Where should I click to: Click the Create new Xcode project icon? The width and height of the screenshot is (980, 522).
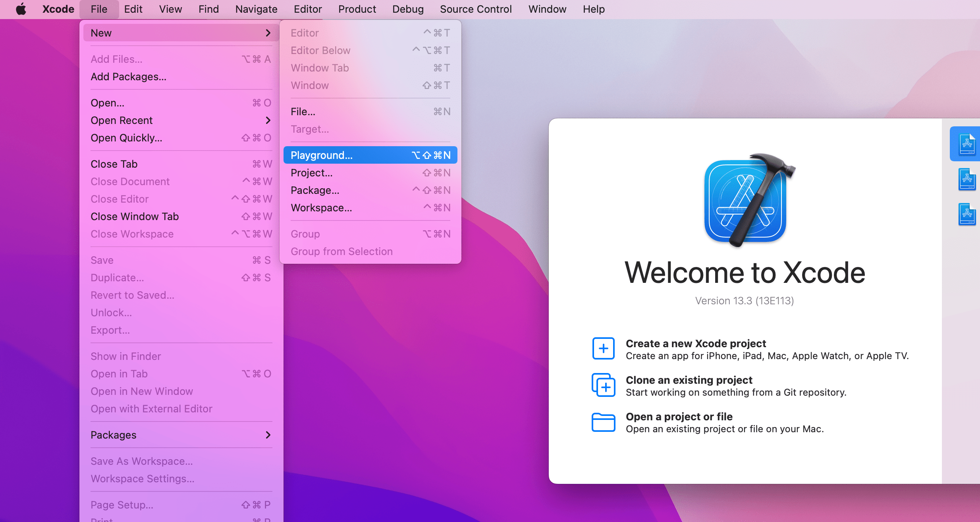[x=602, y=349]
